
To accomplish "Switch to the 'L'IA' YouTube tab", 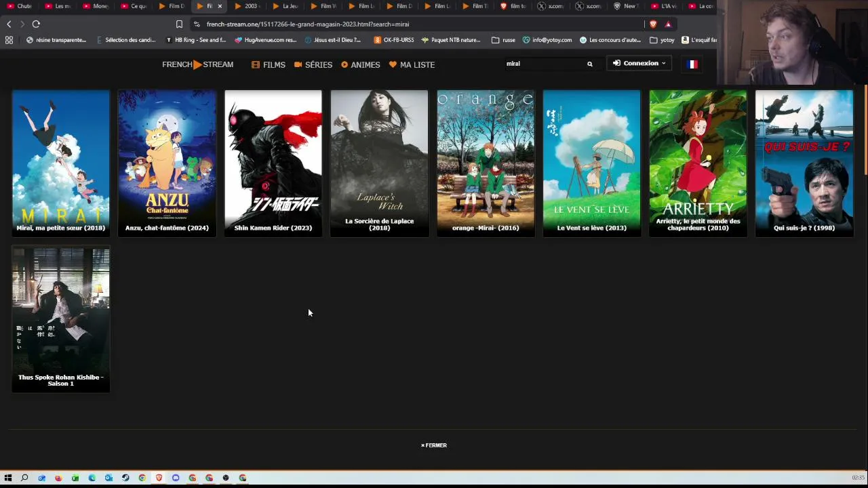I will click(665, 6).
